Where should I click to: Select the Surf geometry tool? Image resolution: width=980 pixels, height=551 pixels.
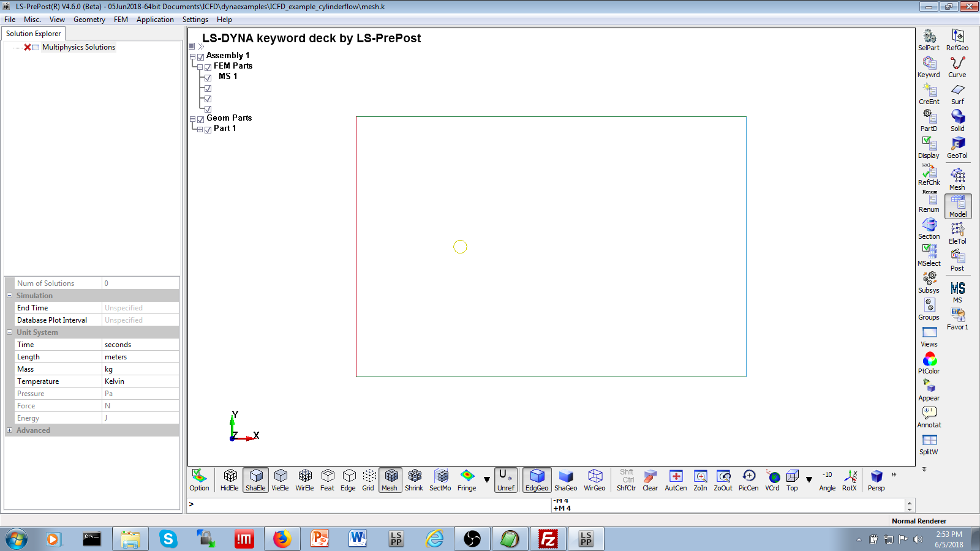click(957, 94)
